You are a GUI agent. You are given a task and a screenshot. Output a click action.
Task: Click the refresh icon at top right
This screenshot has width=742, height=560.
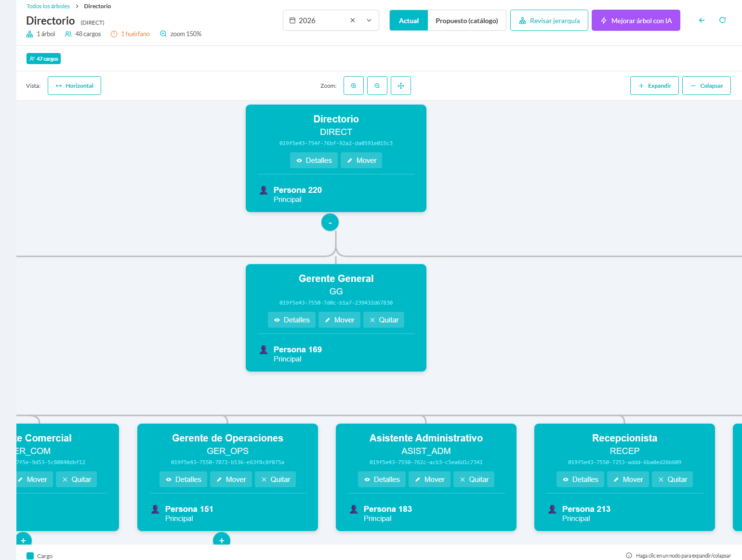(x=722, y=20)
